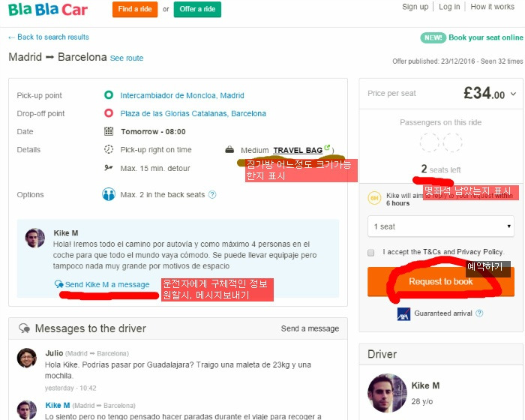525x420 pixels.
Task: Click the Guaranteed arrival text
Action: coord(443,313)
